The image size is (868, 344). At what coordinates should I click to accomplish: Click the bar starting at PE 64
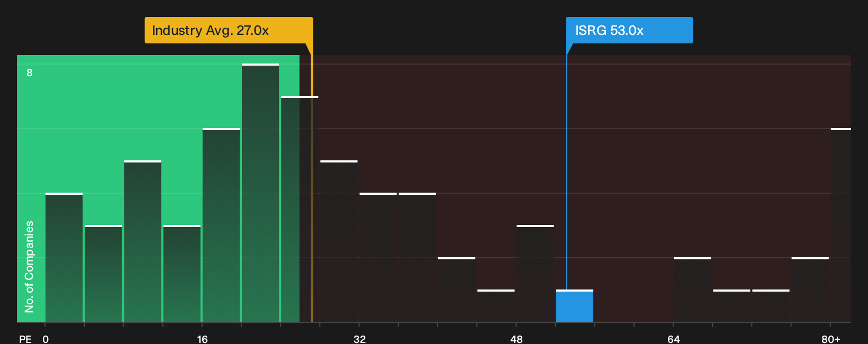(x=692, y=289)
